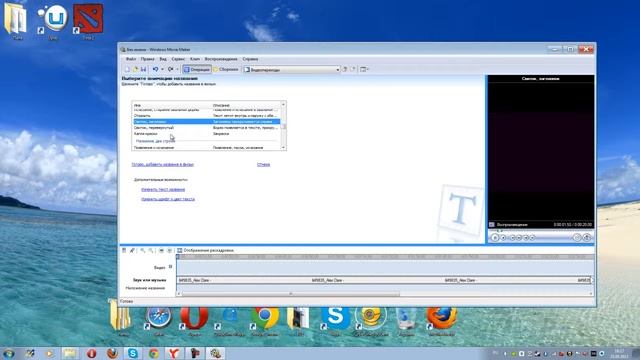
Task: Click the Отмена link
Action: [x=263, y=164]
